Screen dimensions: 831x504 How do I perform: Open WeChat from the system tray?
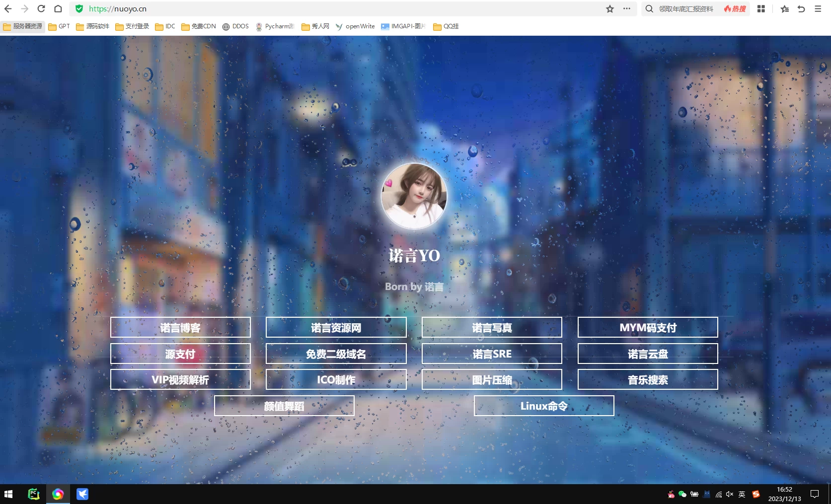point(682,494)
